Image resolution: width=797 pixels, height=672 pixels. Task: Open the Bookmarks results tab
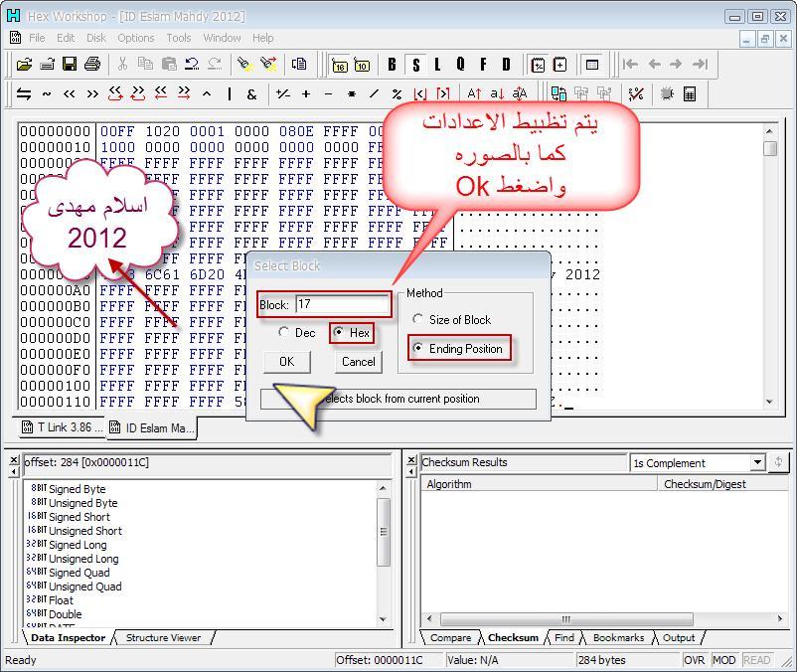(x=618, y=637)
